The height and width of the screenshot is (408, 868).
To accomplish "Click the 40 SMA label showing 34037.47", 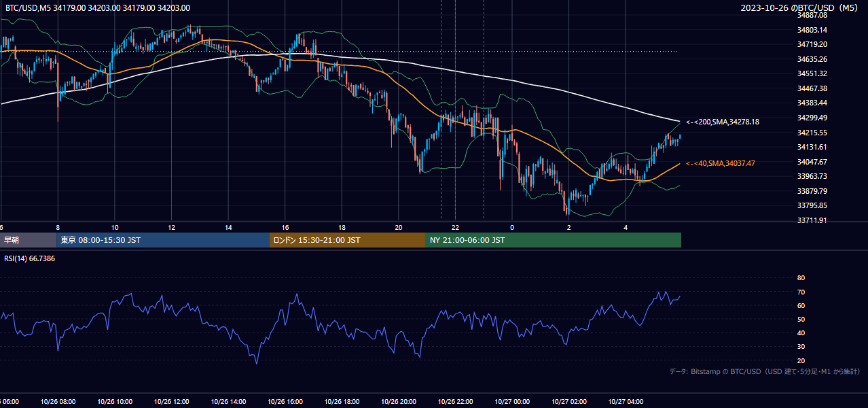I will tap(721, 163).
